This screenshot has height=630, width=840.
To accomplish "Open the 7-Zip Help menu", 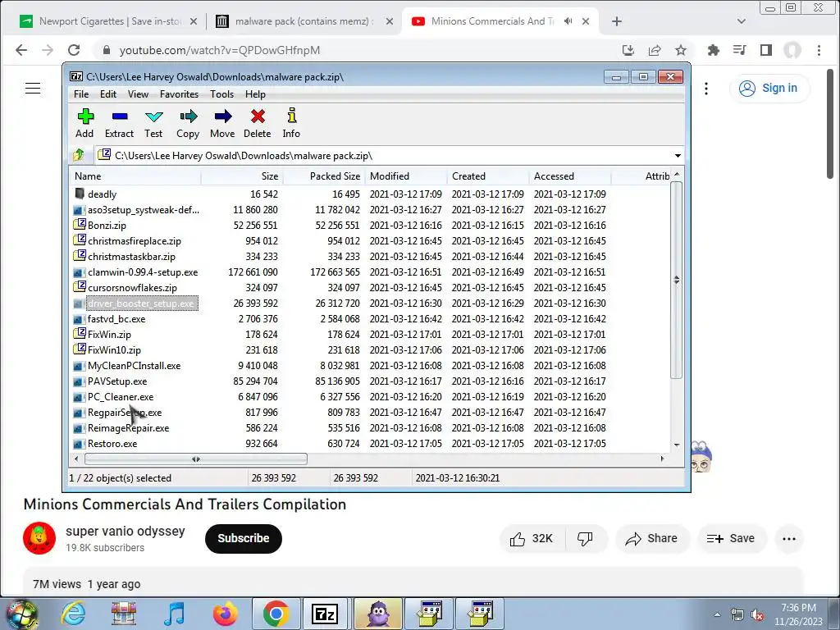I will tap(256, 94).
